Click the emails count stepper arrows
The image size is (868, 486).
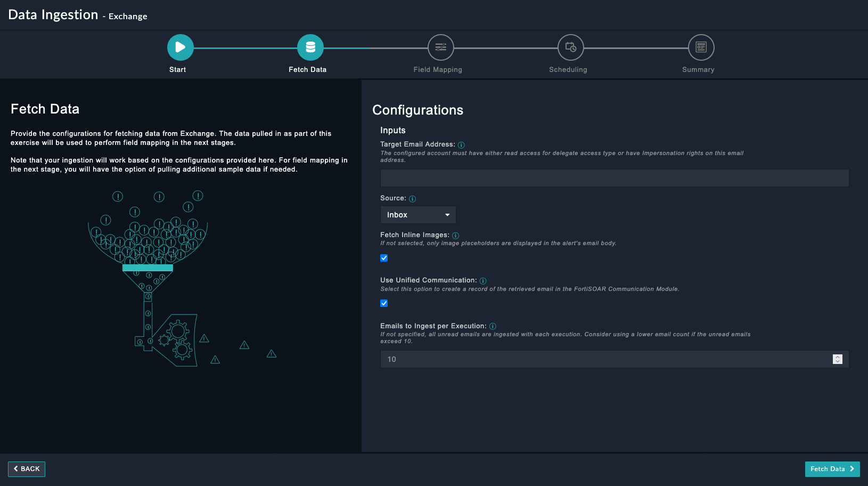click(x=837, y=359)
